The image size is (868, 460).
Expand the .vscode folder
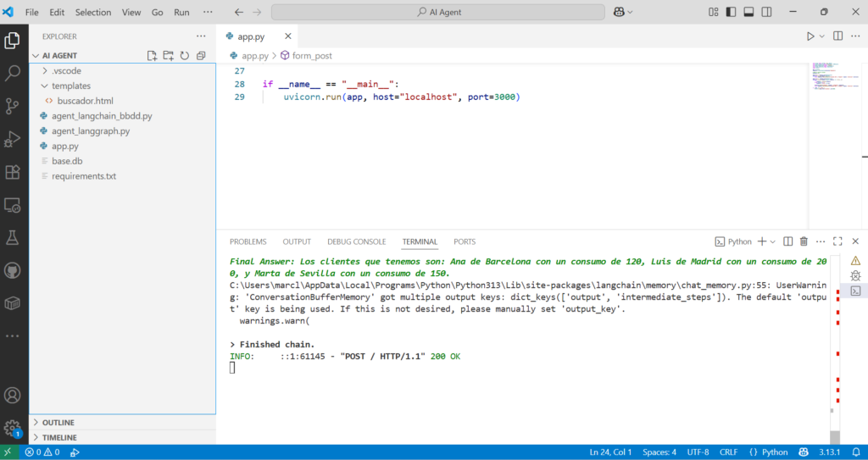coord(66,71)
